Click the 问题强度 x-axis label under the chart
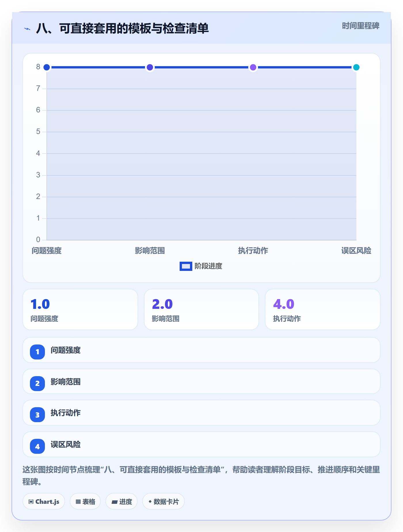The width and height of the screenshot is (403, 532). coord(47,251)
